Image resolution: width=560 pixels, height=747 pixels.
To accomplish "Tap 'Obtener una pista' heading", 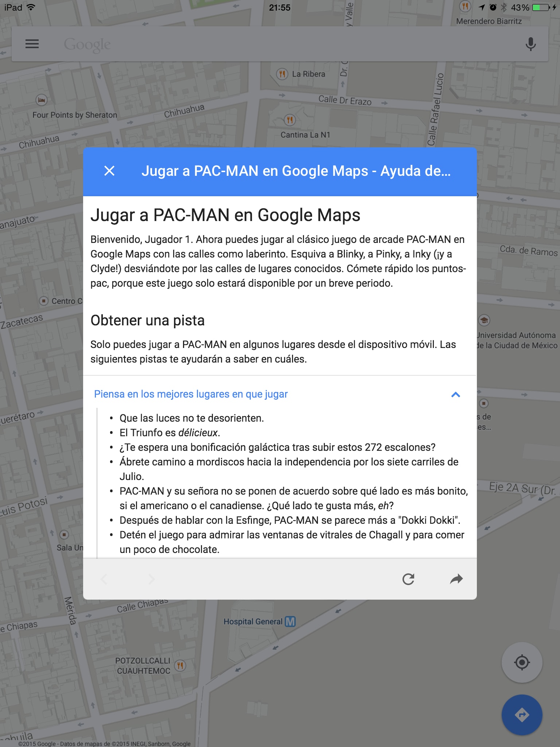I will (x=147, y=320).
